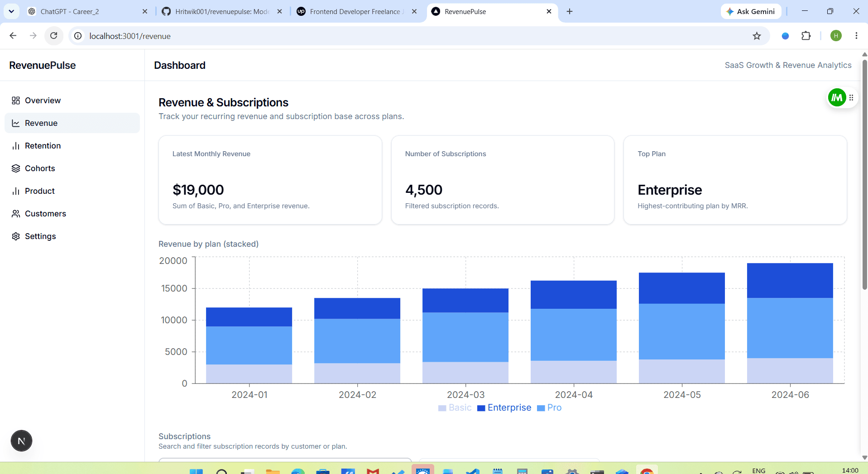
Task: Click the blue circle extension icon
Action: (x=786, y=36)
